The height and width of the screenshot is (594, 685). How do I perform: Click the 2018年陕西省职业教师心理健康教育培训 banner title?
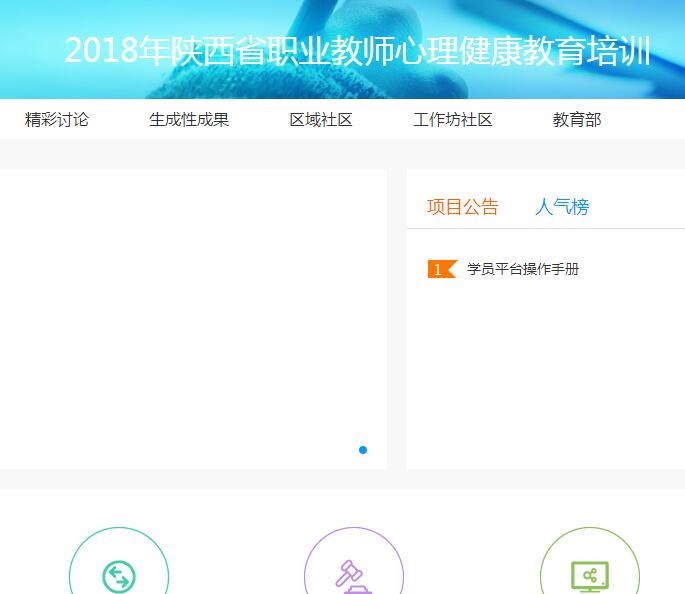358,51
